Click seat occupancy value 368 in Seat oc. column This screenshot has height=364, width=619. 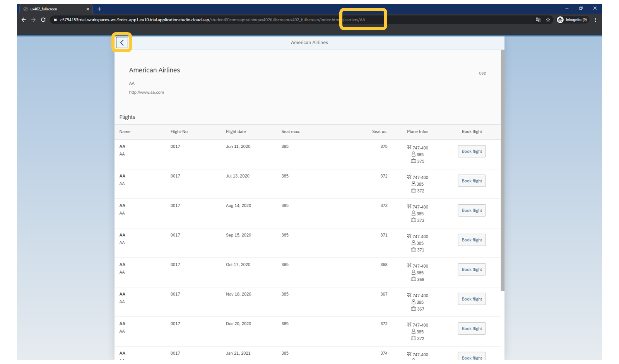pyautogui.click(x=384, y=265)
